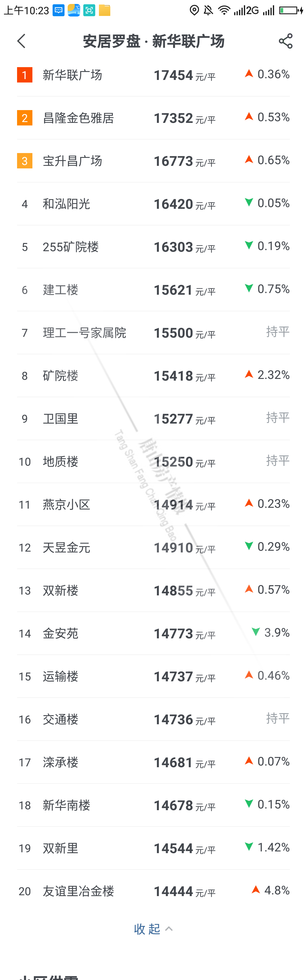Image resolution: width=307 pixels, height=980 pixels.
Task: Select 燕京小区 in the ranking
Action: 66,504
